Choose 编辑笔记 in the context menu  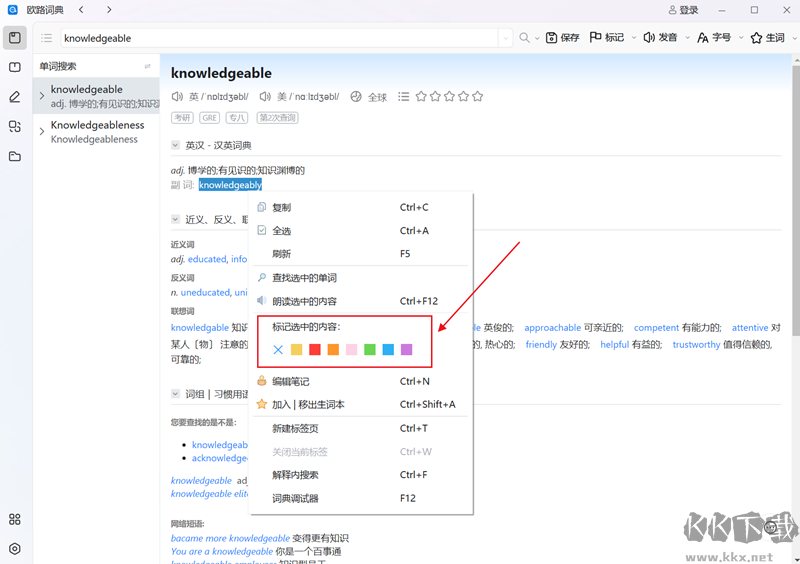290,381
